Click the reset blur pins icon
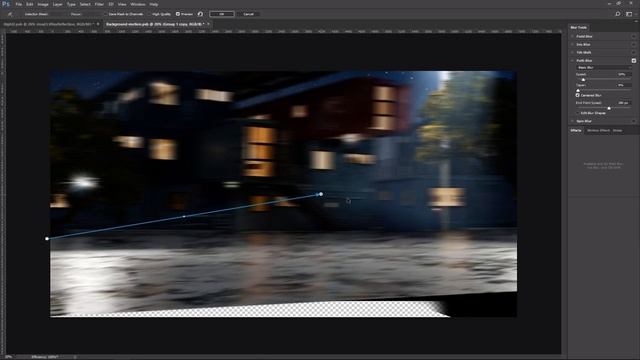This screenshot has width=640, height=360. (200, 14)
